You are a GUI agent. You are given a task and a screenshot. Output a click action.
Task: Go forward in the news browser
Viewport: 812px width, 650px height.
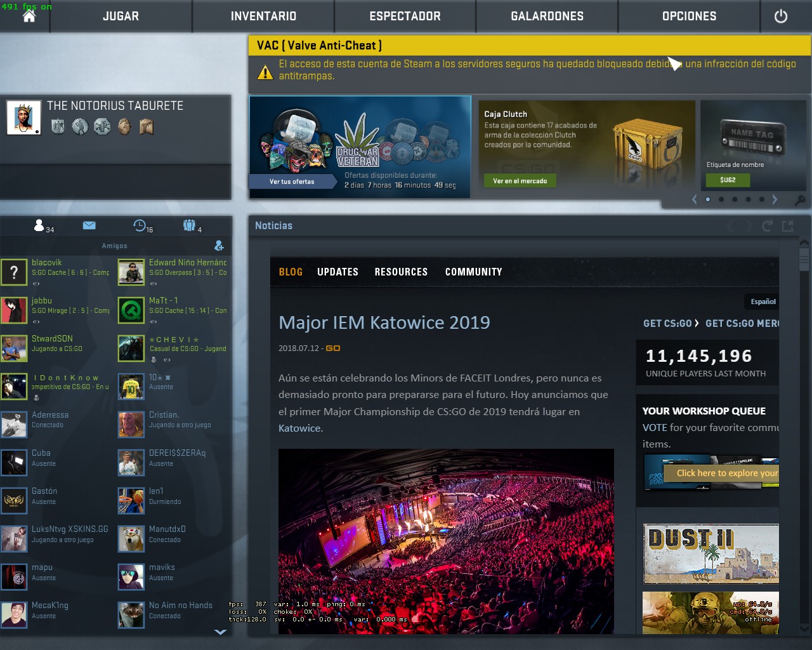[x=749, y=226]
